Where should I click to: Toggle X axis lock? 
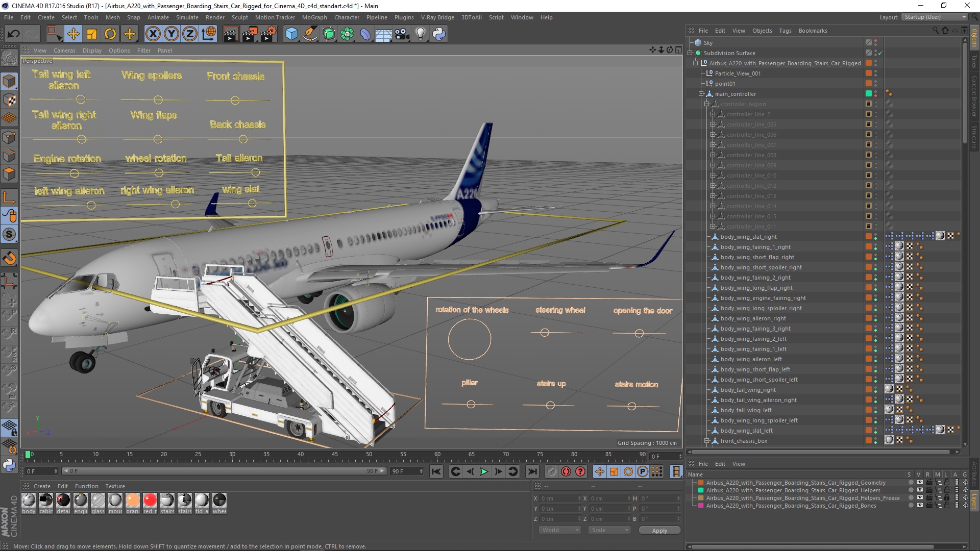pyautogui.click(x=153, y=34)
